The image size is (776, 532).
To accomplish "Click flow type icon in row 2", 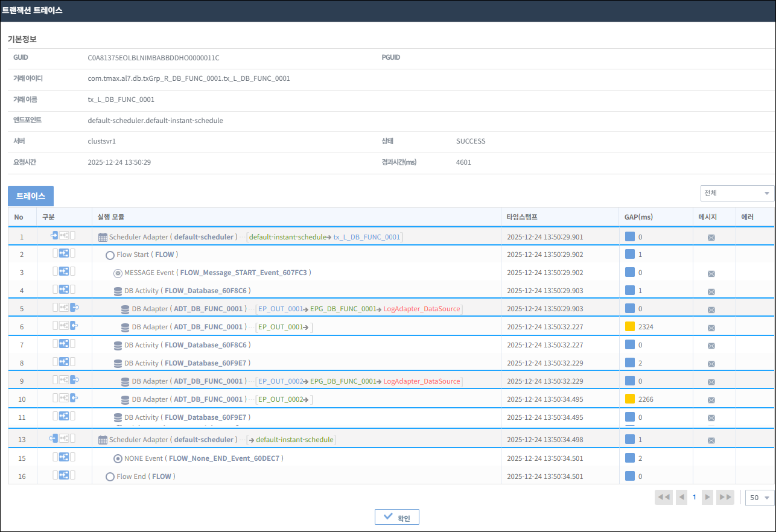I will [x=63, y=253].
